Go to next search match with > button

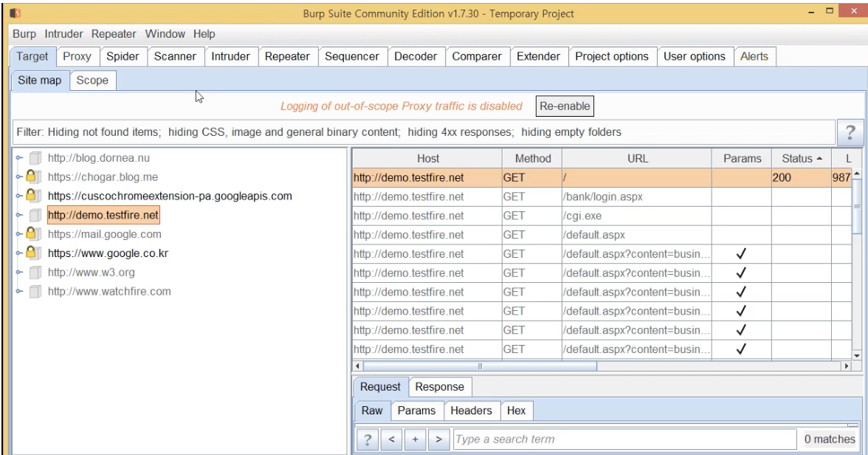click(x=439, y=439)
